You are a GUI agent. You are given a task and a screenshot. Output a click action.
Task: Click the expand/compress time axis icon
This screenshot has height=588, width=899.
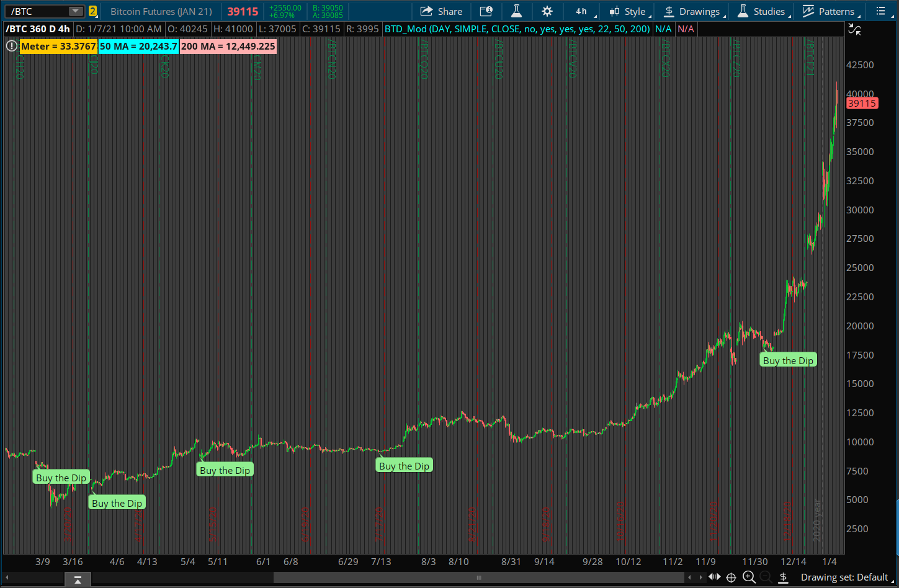point(715,577)
